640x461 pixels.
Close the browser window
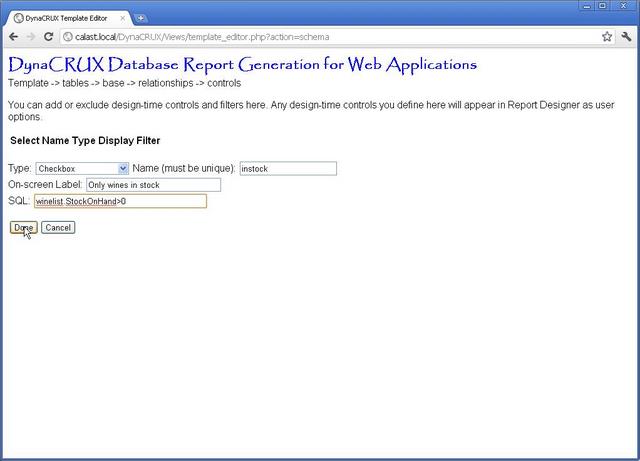click(623, 6)
